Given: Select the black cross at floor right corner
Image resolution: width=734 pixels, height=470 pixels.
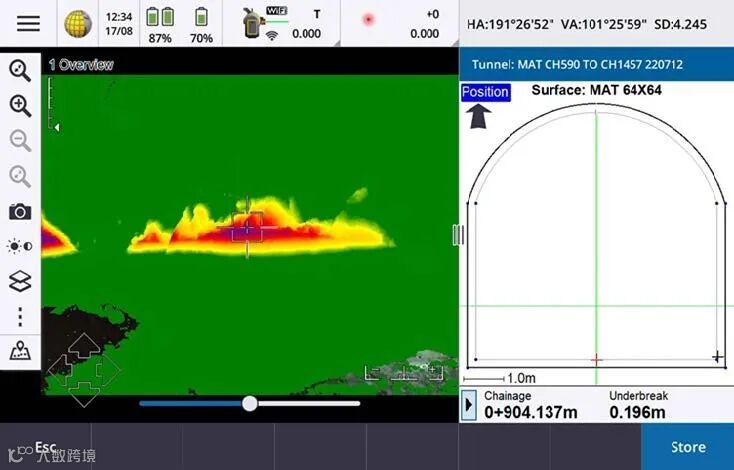Looking at the screenshot, I should [717, 357].
